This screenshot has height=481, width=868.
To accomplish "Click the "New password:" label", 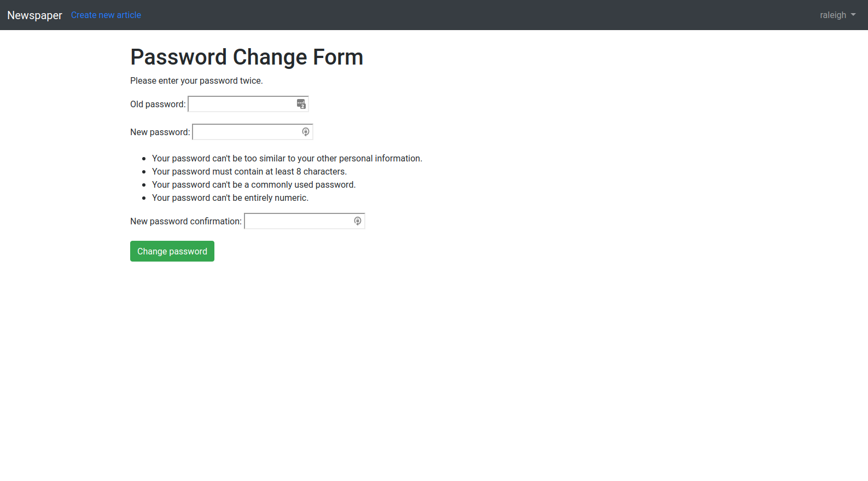I will [x=160, y=132].
